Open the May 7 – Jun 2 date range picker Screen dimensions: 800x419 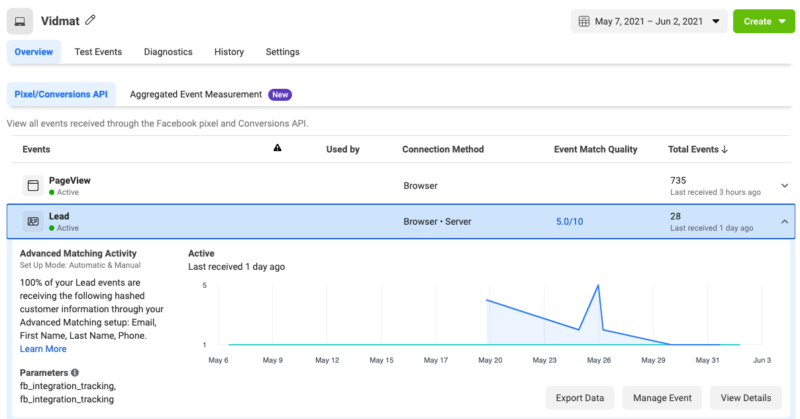tap(649, 21)
